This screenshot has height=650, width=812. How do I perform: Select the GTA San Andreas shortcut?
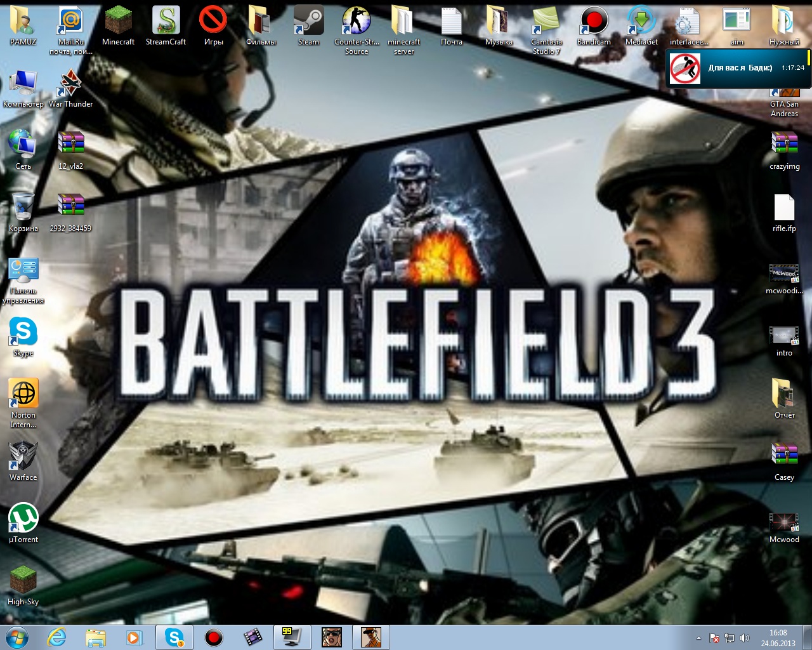pyautogui.click(x=784, y=102)
